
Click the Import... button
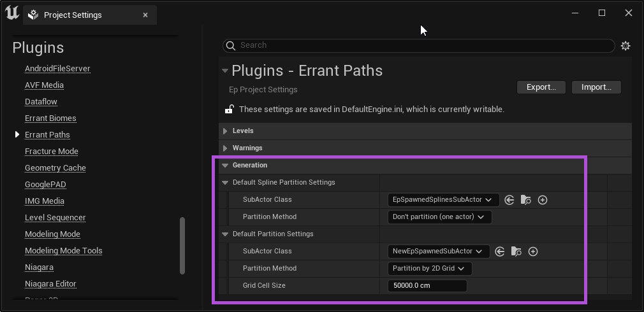(x=596, y=87)
